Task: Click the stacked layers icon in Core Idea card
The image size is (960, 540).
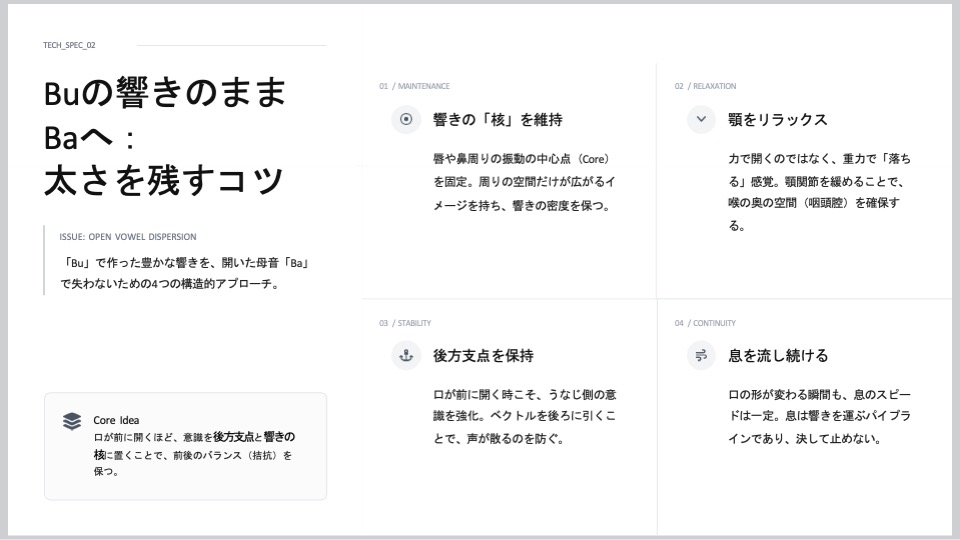Action: point(72,421)
